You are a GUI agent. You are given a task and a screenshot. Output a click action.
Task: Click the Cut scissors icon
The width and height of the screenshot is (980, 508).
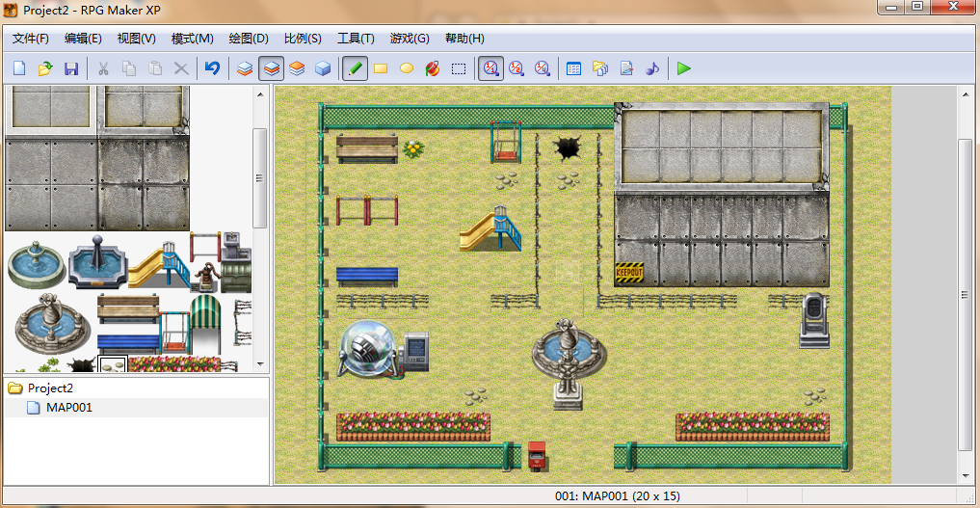pyautogui.click(x=103, y=68)
